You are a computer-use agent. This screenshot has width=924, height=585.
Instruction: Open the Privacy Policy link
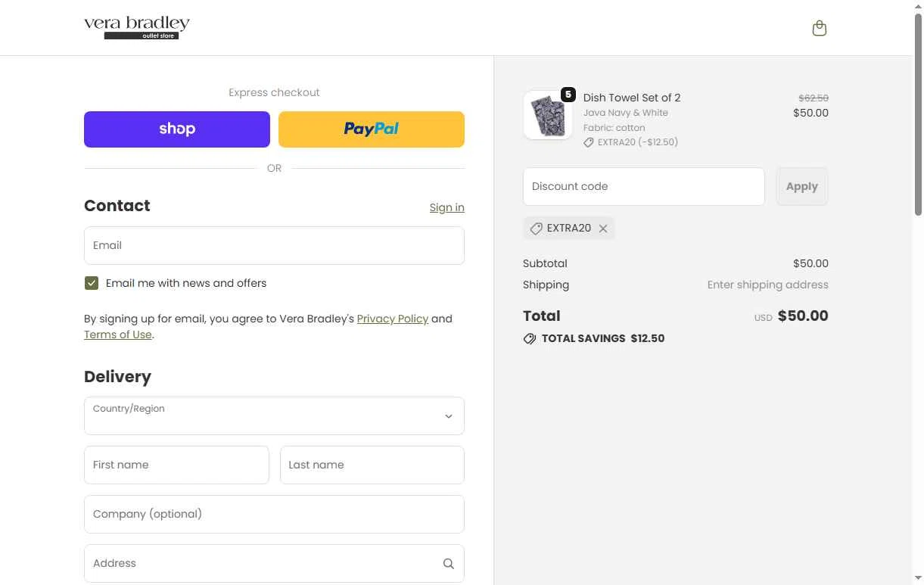tap(393, 319)
